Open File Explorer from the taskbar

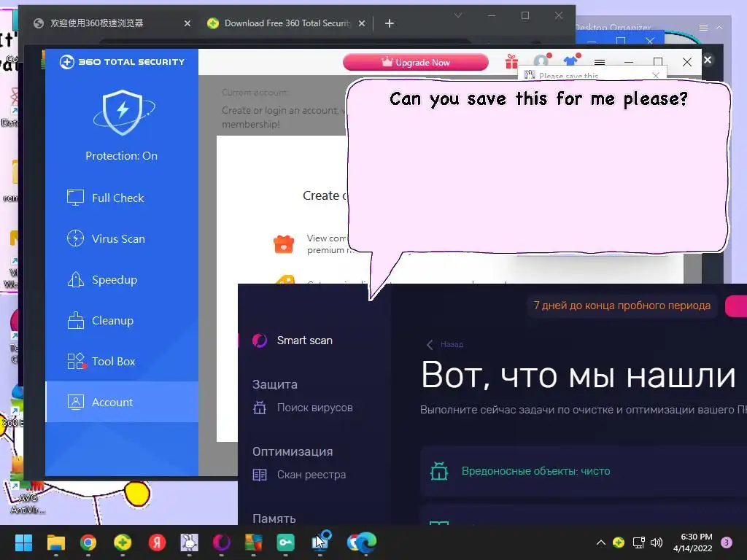point(55,542)
